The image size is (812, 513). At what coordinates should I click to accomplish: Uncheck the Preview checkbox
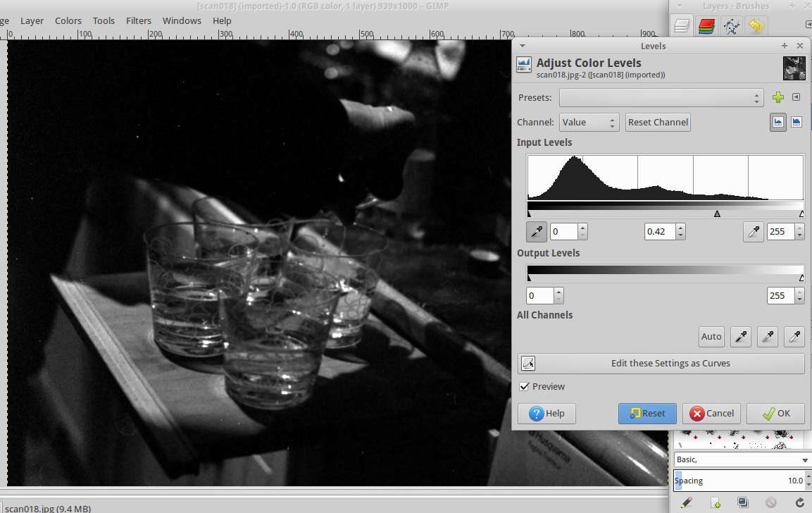pyautogui.click(x=525, y=386)
